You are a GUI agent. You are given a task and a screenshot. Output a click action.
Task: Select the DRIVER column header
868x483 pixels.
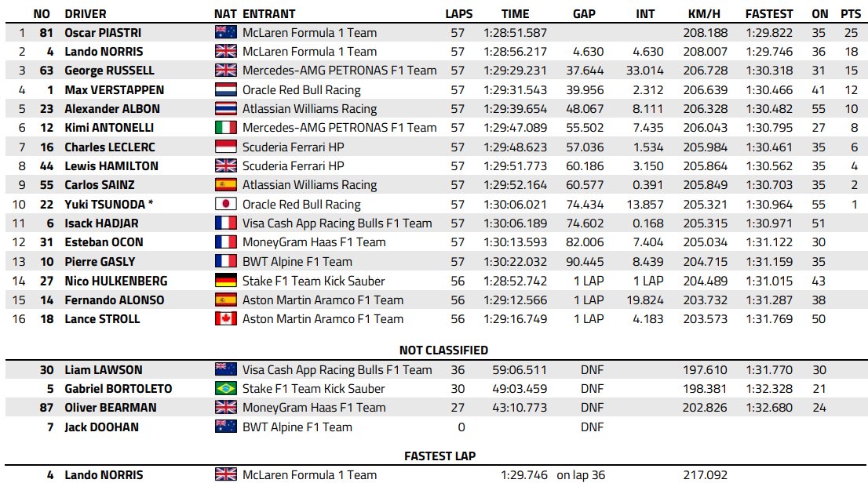coord(86,14)
